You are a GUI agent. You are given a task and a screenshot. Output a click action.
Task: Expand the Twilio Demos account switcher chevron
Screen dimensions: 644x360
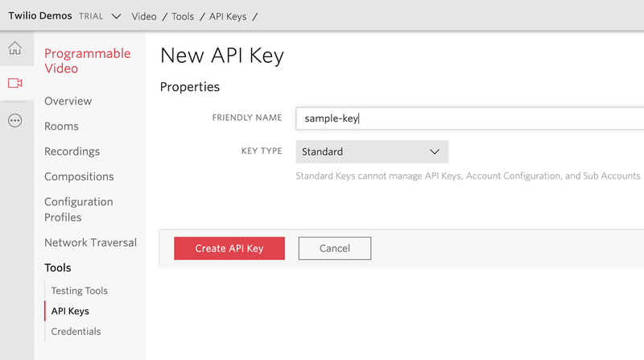click(117, 16)
